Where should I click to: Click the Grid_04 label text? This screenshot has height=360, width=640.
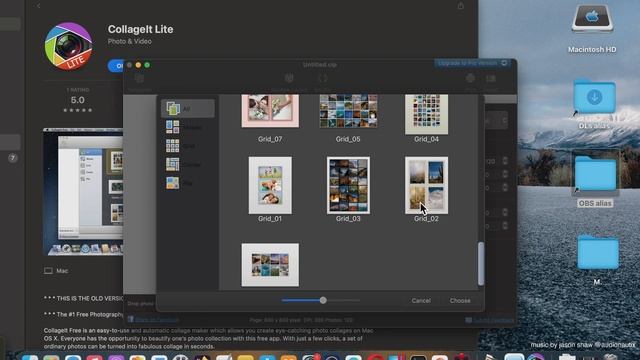tap(426, 139)
